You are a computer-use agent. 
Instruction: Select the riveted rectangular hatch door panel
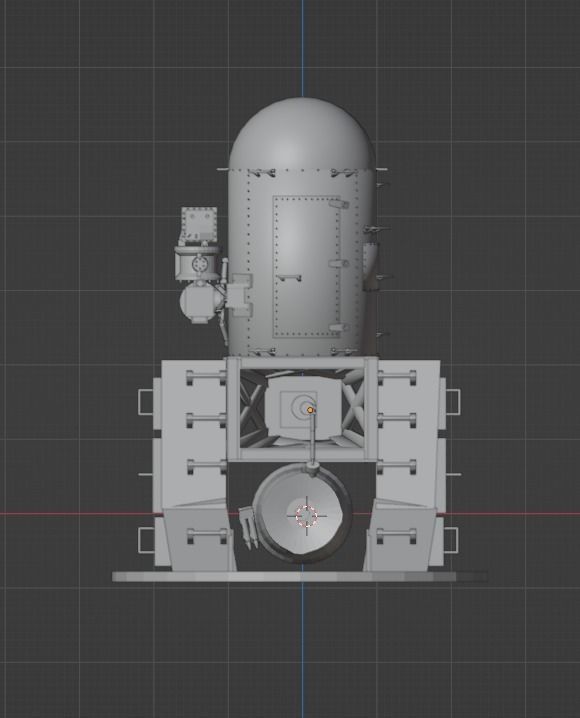(307, 267)
